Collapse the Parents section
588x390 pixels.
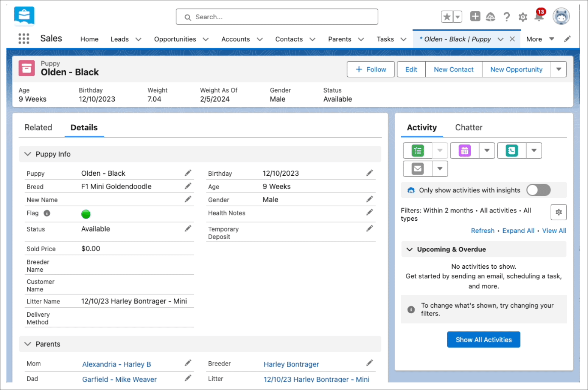tap(28, 344)
